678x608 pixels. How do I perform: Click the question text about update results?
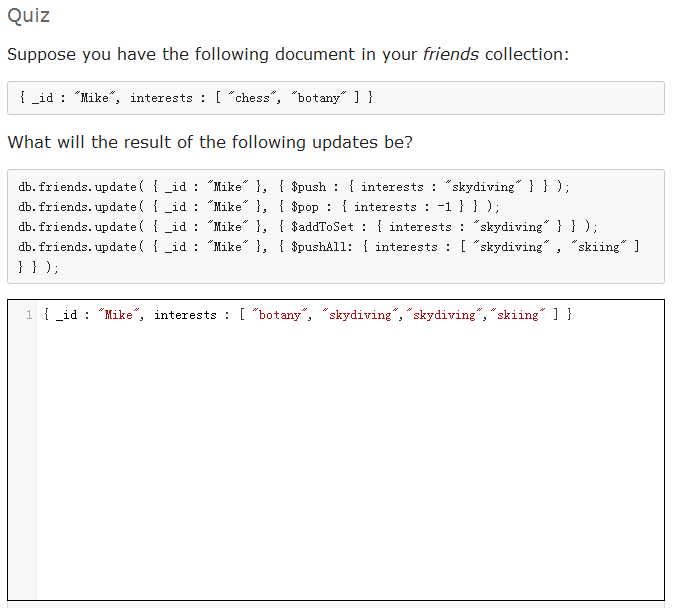pyautogui.click(x=210, y=142)
